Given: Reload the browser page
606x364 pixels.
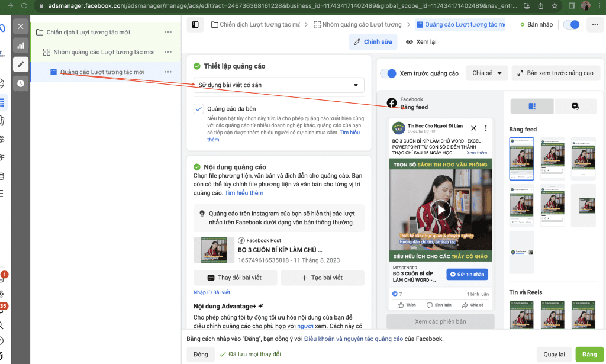Looking at the screenshot, I should click(x=24, y=6).
